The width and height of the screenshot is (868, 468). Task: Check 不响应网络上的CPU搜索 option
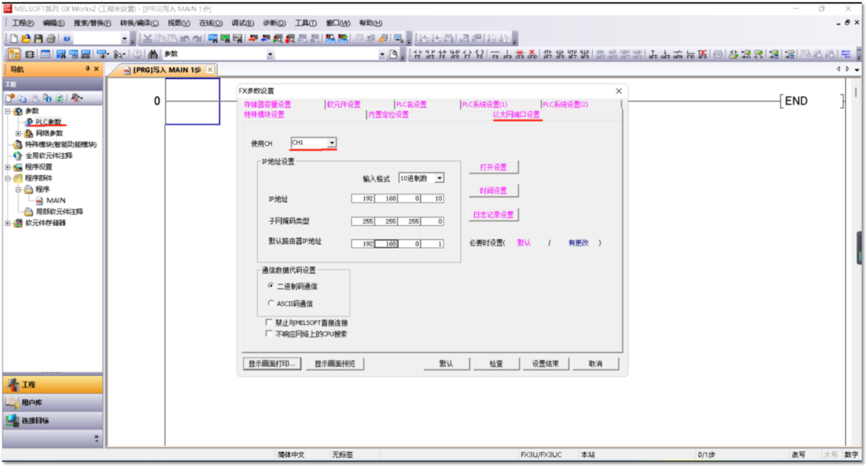click(x=269, y=333)
